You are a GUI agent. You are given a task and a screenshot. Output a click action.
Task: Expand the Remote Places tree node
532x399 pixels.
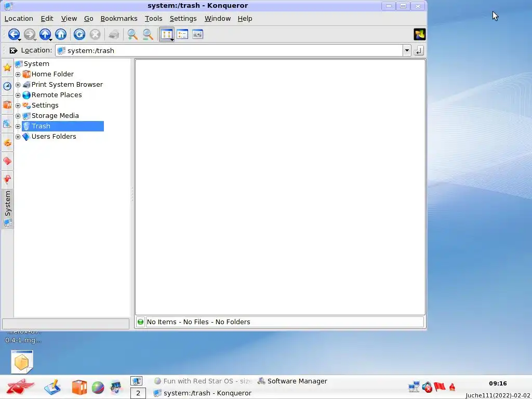(x=18, y=96)
